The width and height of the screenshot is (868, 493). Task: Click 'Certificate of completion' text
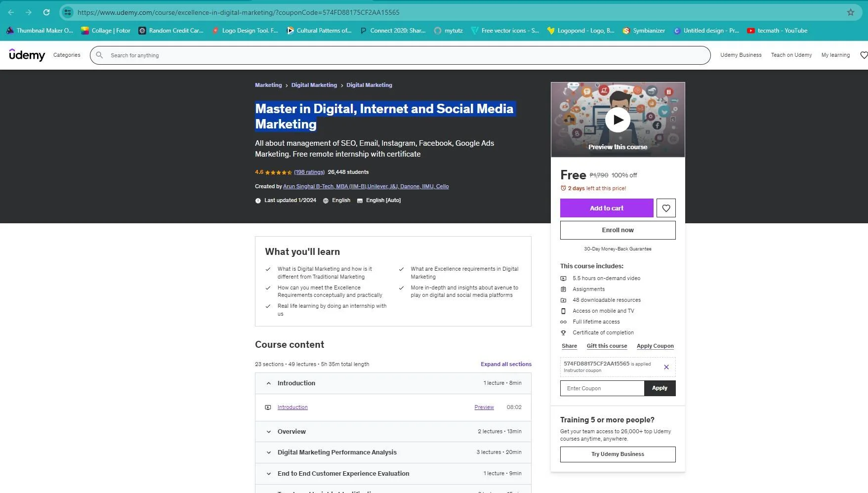(603, 332)
